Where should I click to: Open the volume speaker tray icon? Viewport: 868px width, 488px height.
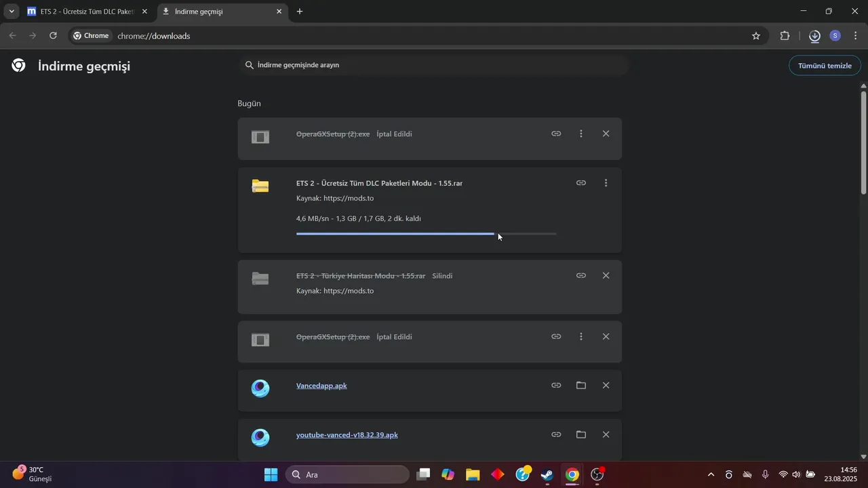pyautogui.click(x=796, y=474)
